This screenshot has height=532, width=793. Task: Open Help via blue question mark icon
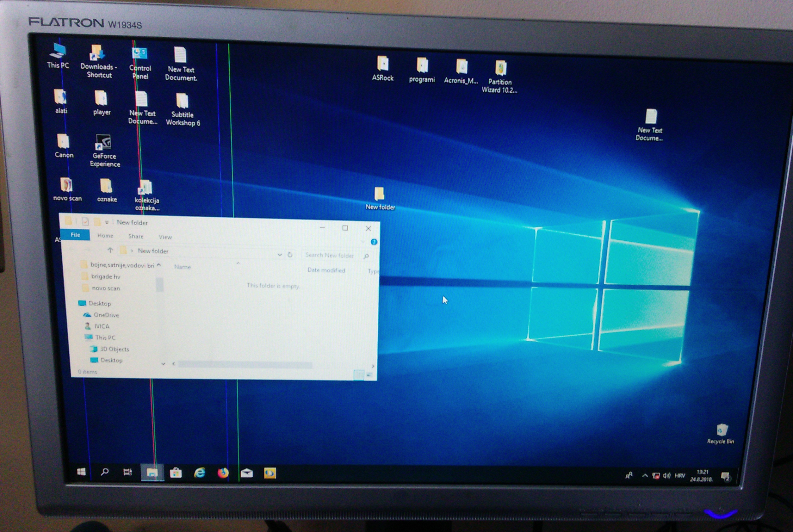374,242
